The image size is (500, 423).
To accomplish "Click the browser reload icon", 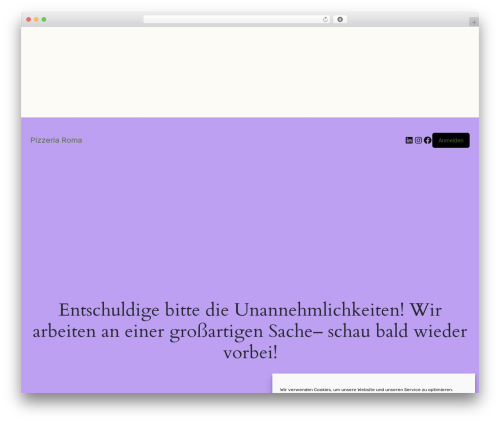I will (325, 20).
